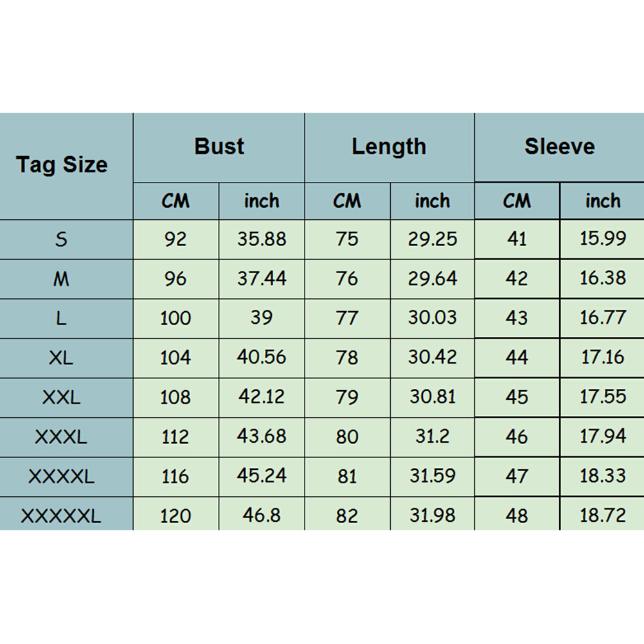The width and height of the screenshot is (644, 644).
Task: Select the cell showing 31.2
Action: point(433,436)
